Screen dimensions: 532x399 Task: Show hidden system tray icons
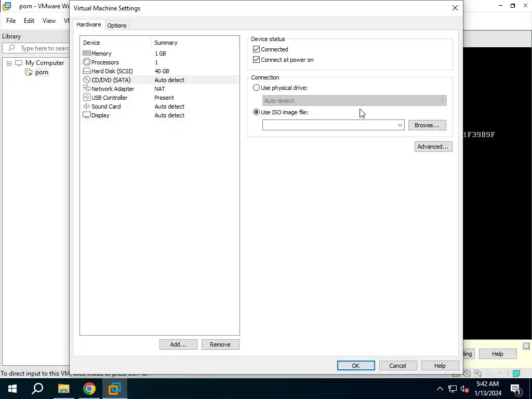tap(440, 389)
